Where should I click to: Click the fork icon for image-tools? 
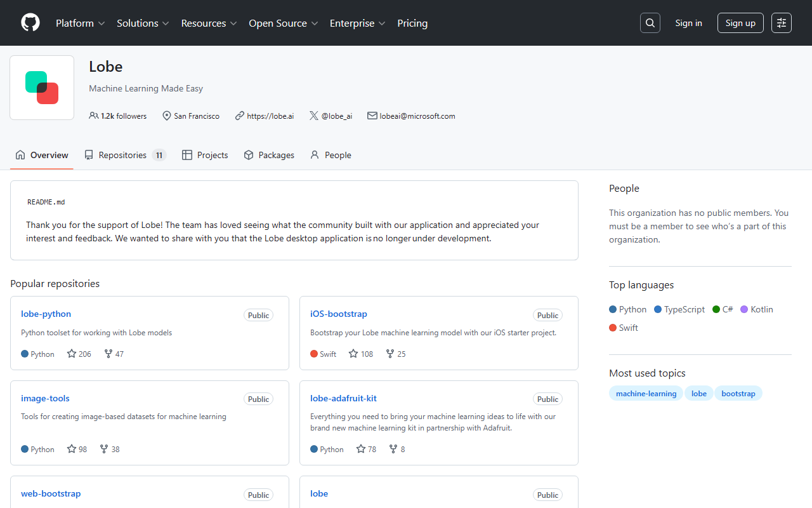pos(104,449)
